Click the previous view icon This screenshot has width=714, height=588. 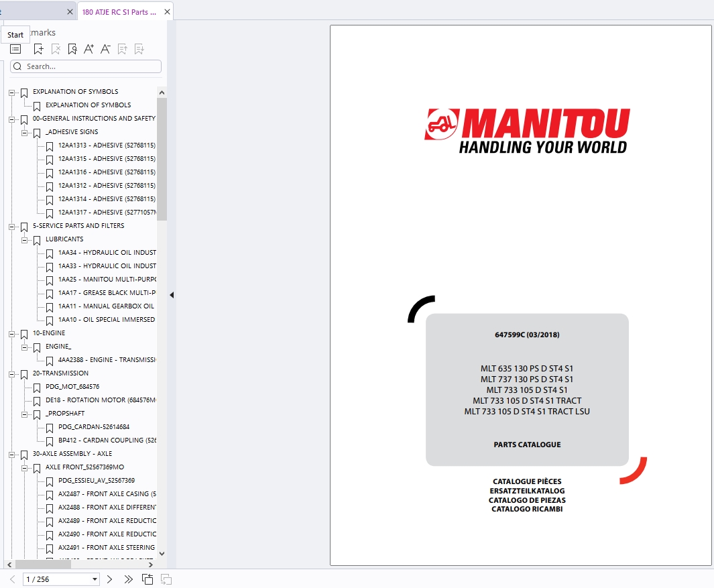pos(147,579)
